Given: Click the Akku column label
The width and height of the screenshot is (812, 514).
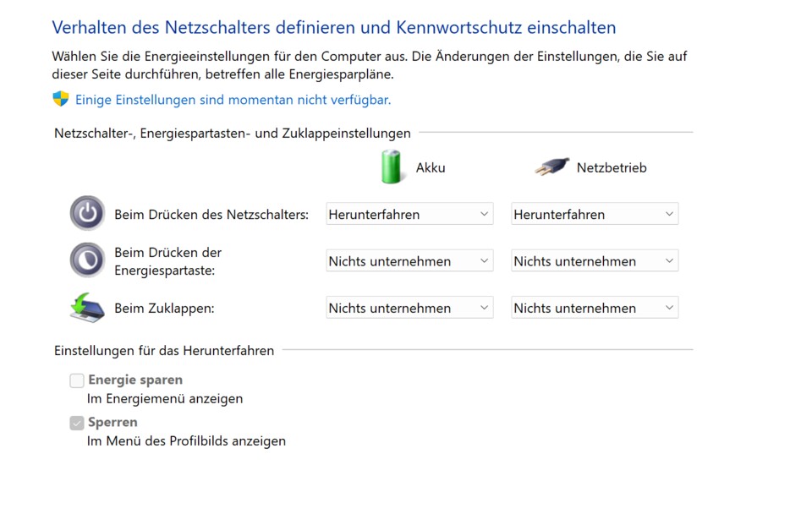Looking at the screenshot, I should [431, 167].
